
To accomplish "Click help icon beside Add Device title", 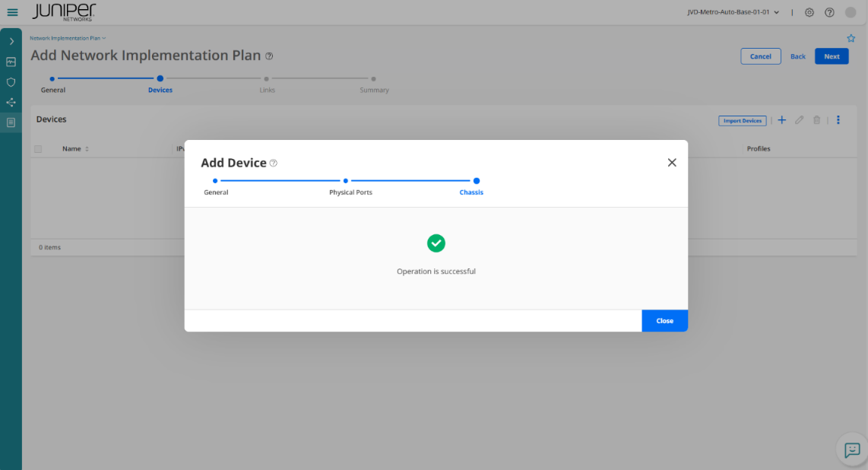I will (274, 163).
